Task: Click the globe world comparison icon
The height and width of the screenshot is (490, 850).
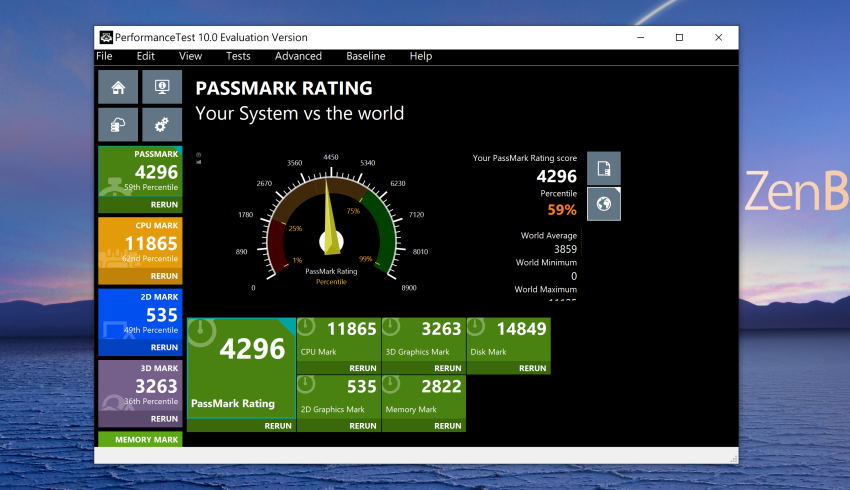Action: pos(604,204)
